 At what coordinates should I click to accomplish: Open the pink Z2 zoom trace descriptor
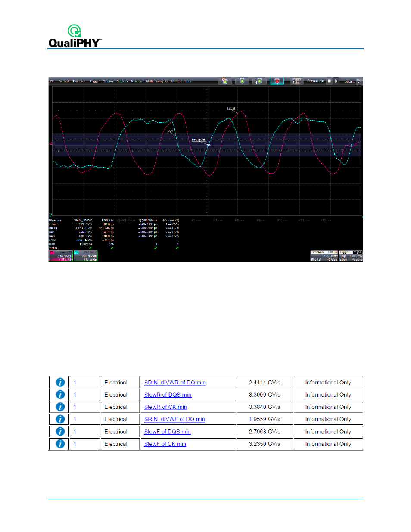tap(61, 256)
